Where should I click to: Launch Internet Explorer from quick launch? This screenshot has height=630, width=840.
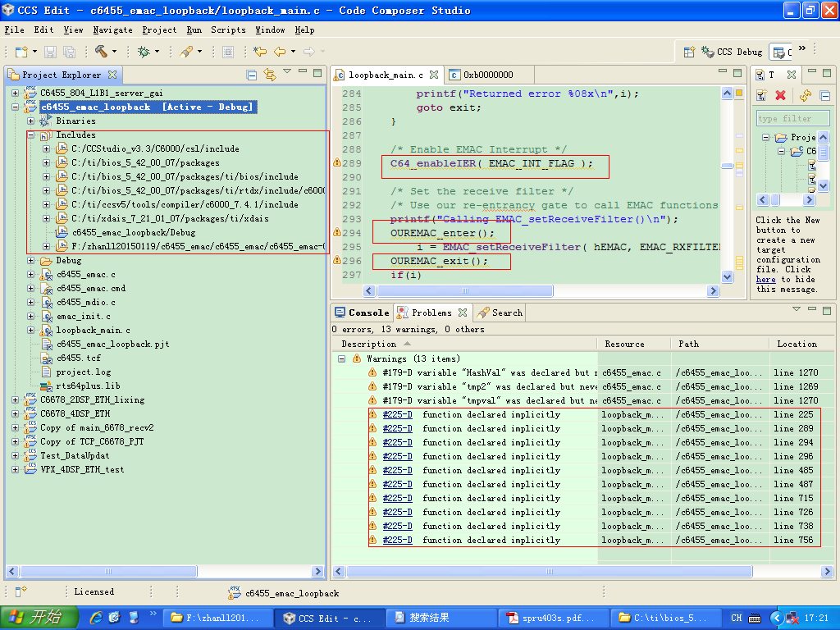(96, 618)
